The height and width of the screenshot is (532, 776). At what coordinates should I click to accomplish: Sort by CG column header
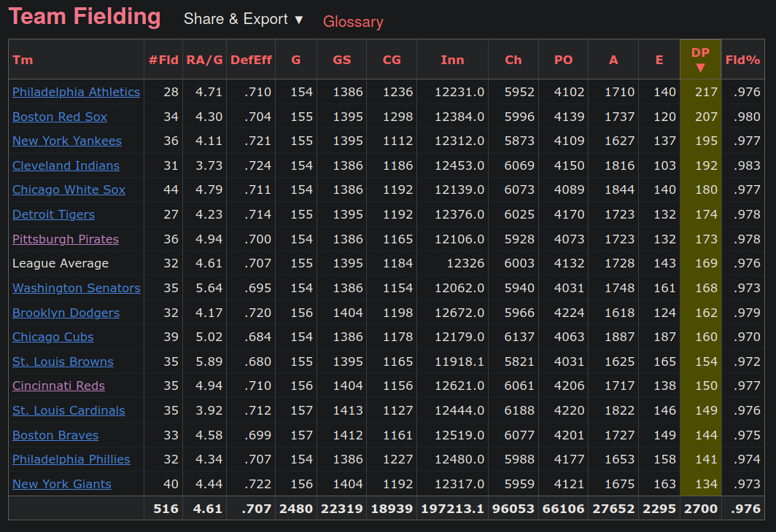pos(392,60)
